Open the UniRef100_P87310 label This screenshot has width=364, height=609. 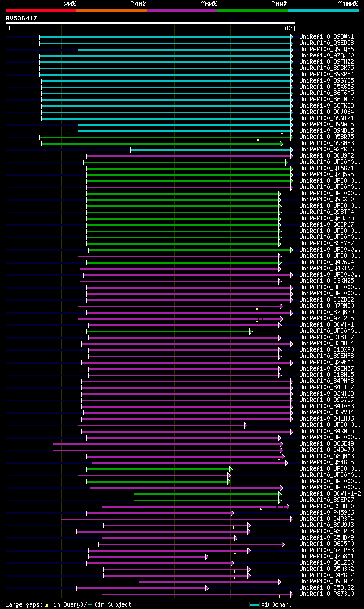coord(326,594)
